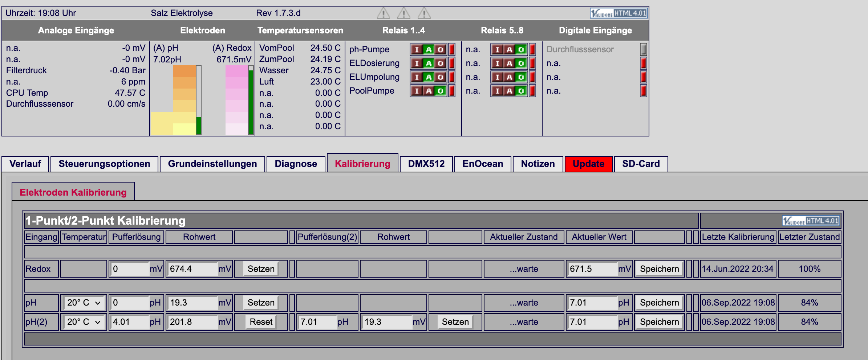Image resolution: width=868 pixels, height=360 pixels.
Task: Click the red status indicator for ELDosierung
Action: point(452,63)
